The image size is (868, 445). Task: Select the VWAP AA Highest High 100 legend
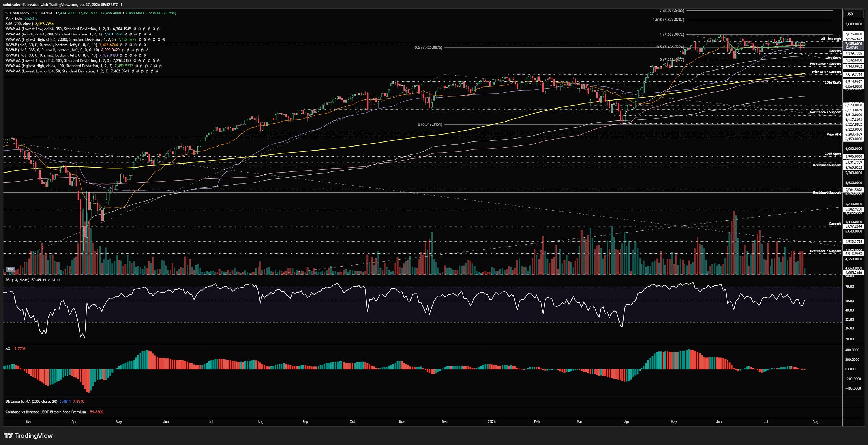click(83, 66)
